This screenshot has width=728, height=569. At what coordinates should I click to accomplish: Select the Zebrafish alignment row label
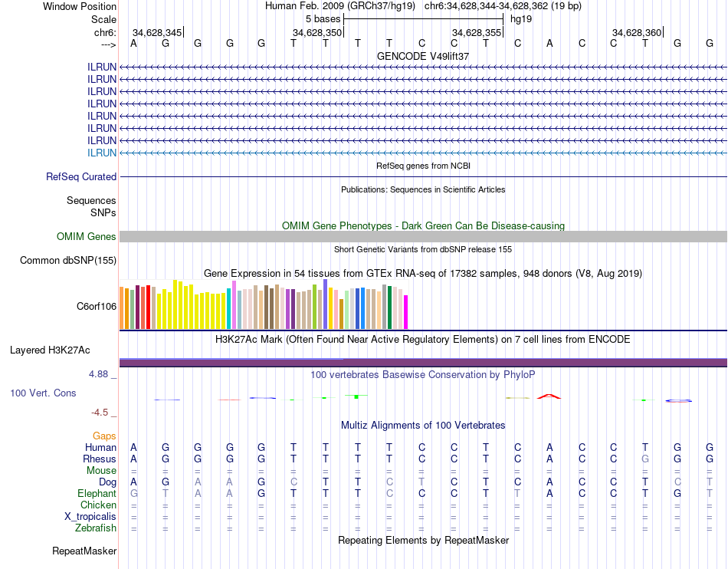[95, 528]
